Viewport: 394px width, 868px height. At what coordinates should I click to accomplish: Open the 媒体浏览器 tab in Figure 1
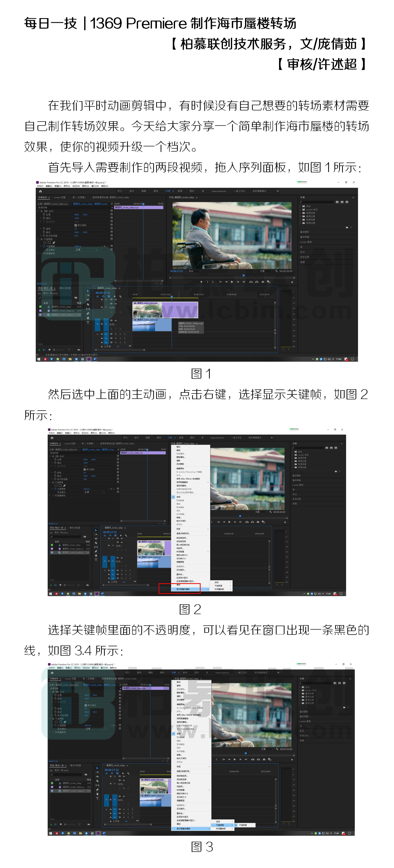pyautogui.click(x=65, y=289)
